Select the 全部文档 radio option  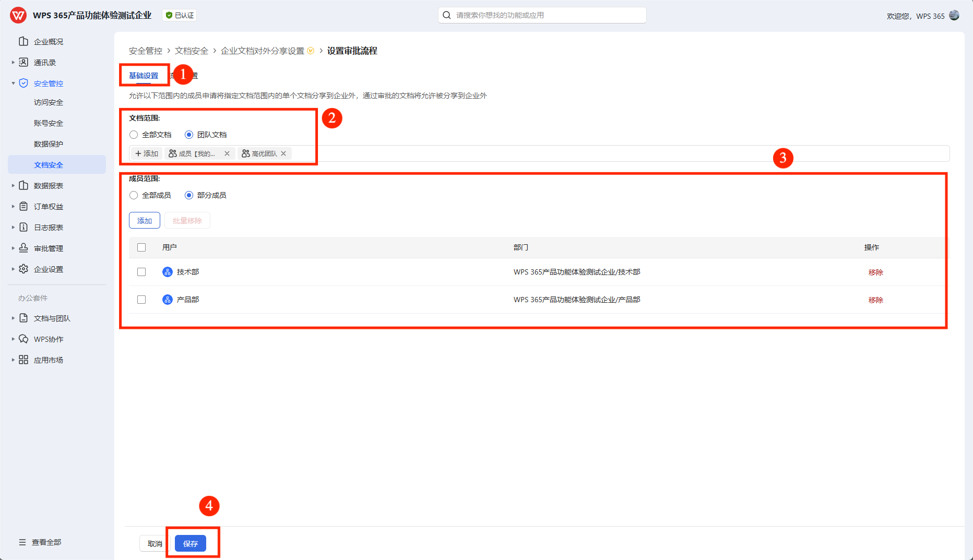pos(134,135)
